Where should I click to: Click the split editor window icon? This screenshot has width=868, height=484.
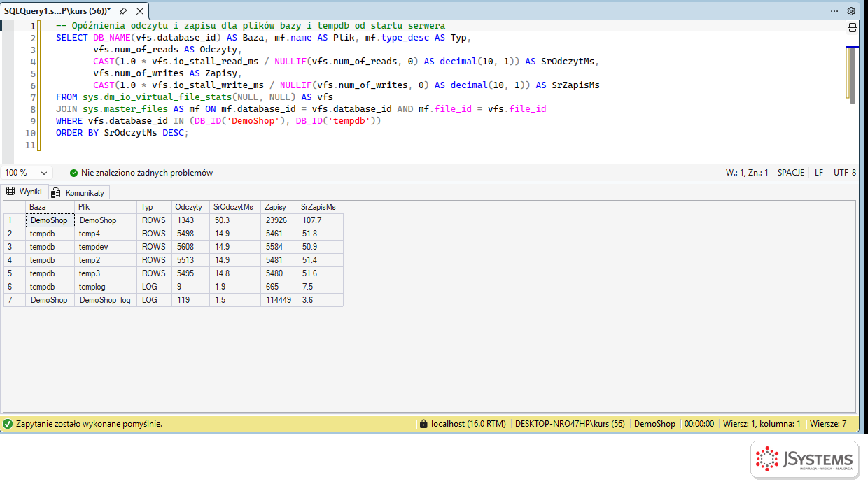click(x=852, y=28)
